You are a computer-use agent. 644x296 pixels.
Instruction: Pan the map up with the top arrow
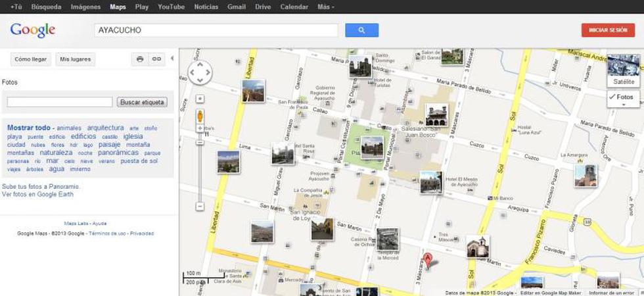tap(200, 64)
